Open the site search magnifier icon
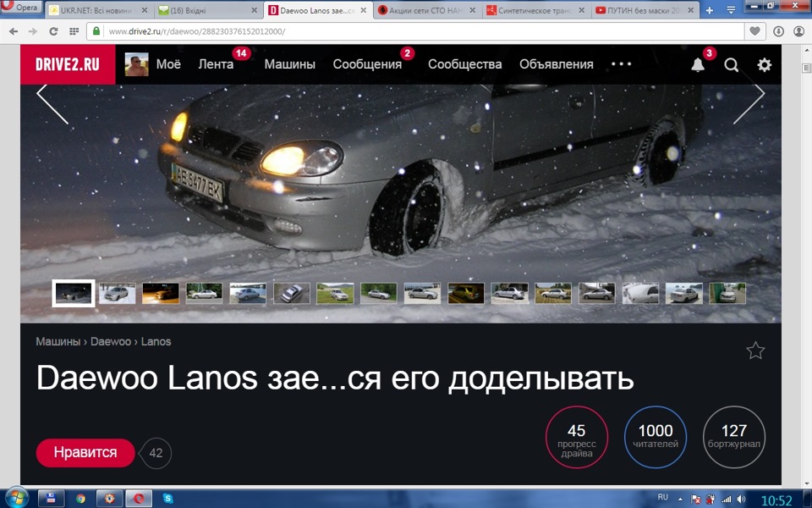 coord(731,65)
